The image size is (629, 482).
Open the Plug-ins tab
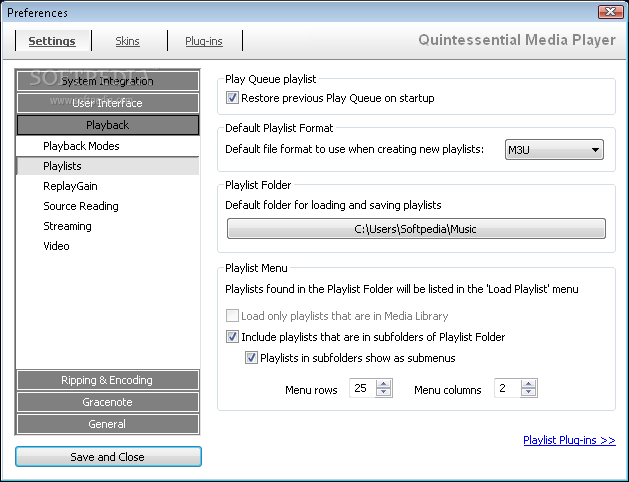tap(204, 41)
